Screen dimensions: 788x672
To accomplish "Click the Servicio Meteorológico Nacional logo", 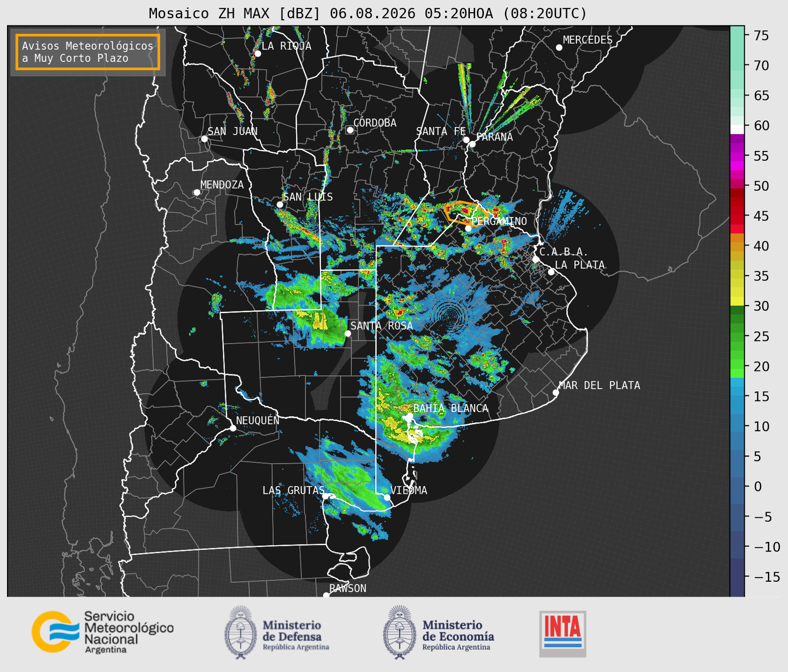I will [x=102, y=632].
